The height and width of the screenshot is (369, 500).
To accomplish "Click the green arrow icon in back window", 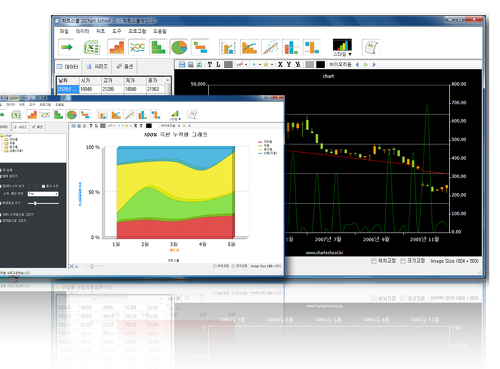I will (x=67, y=47).
